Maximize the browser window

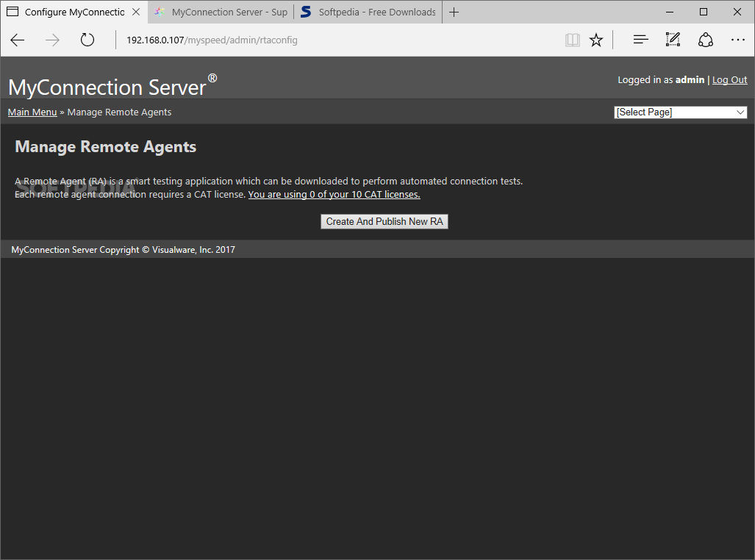click(x=704, y=12)
